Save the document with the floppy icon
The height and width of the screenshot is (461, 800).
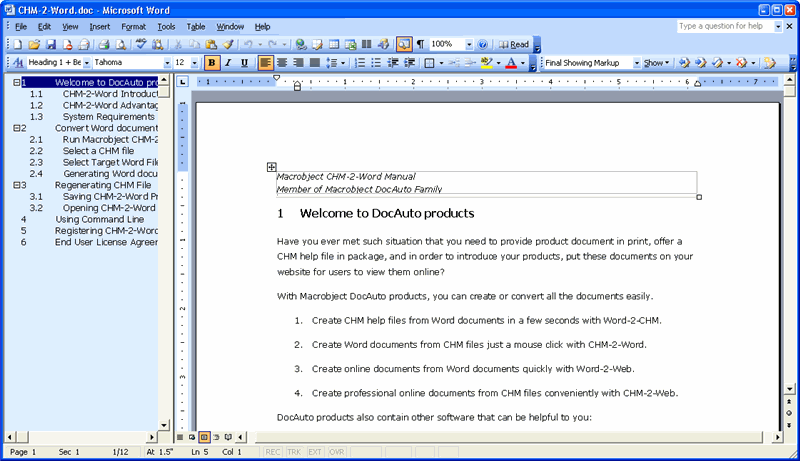[51, 45]
